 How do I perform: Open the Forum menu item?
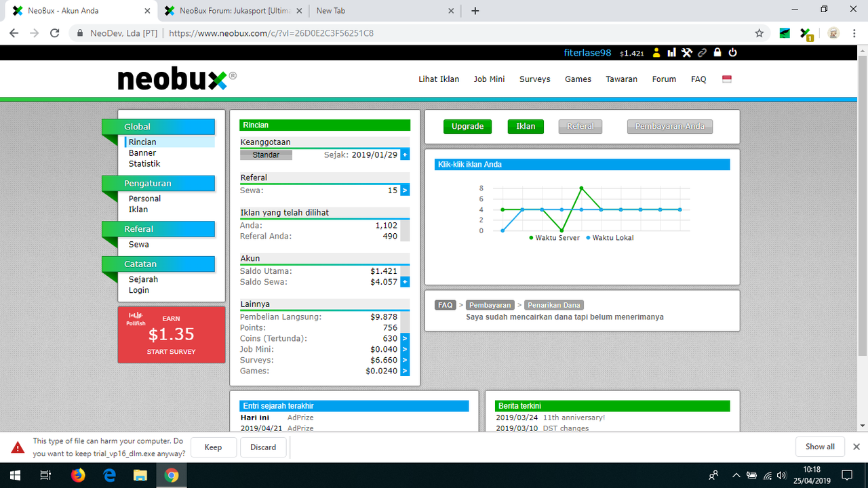coord(664,79)
